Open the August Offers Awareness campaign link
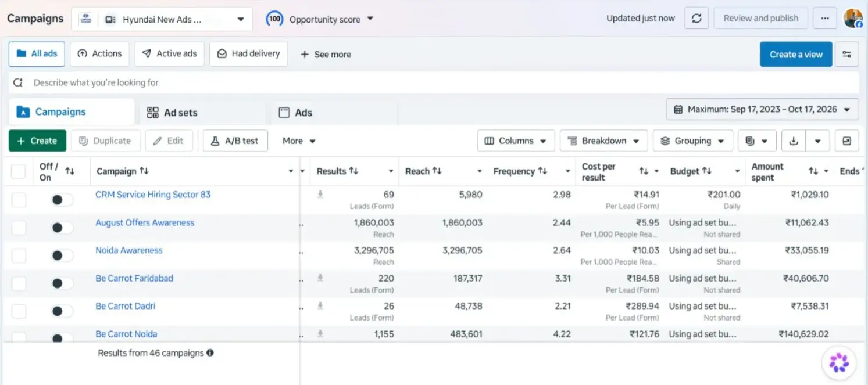The image size is (868, 385). point(145,222)
